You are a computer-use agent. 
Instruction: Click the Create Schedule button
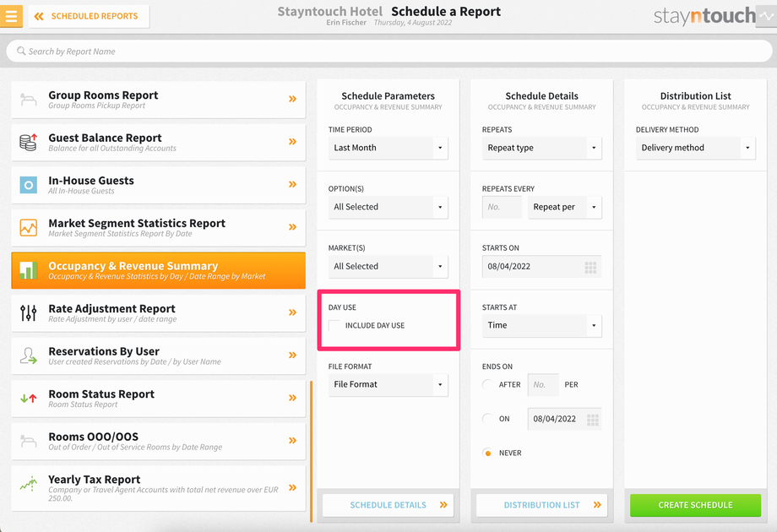[695, 505]
